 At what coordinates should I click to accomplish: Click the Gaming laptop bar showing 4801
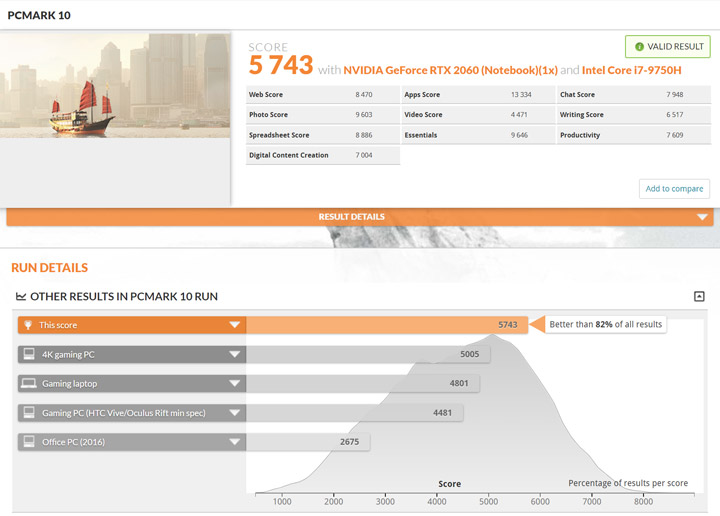pos(363,383)
